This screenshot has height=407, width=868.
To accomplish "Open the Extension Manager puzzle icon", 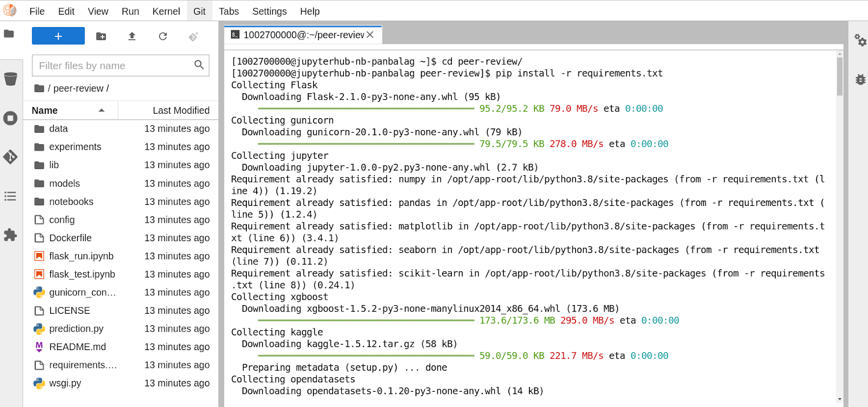I will click(x=10, y=235).
